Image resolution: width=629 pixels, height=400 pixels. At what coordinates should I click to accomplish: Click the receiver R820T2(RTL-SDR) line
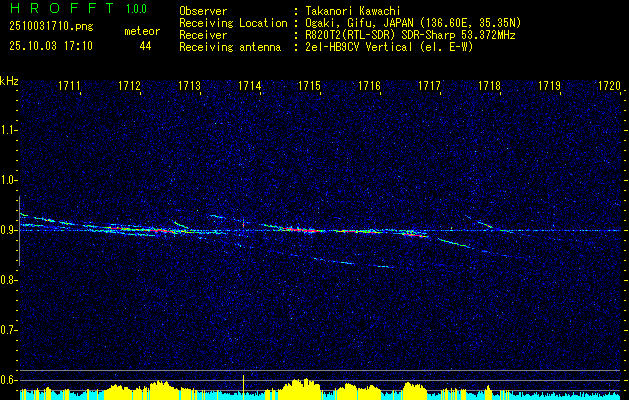tap(409, 35)
